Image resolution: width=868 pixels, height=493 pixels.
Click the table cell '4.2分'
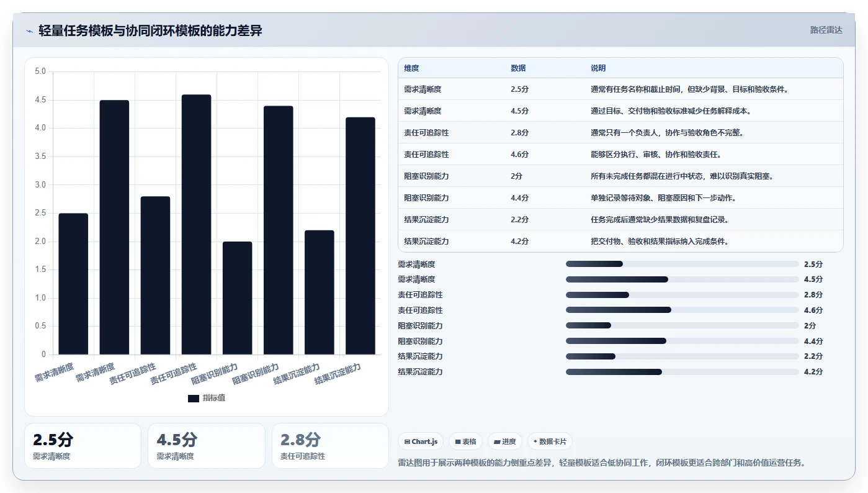click(x=519, y=242)
